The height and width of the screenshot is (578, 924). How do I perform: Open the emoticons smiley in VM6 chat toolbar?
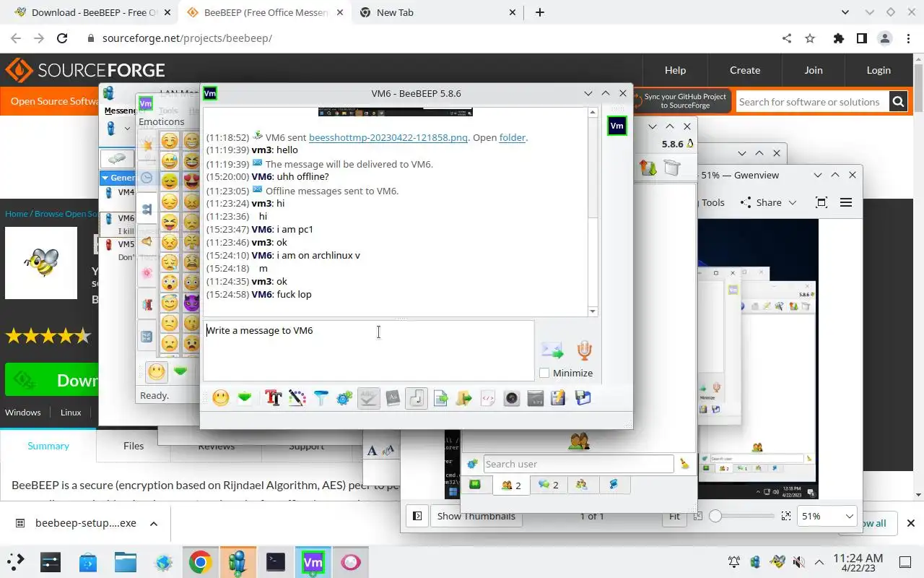221,398
